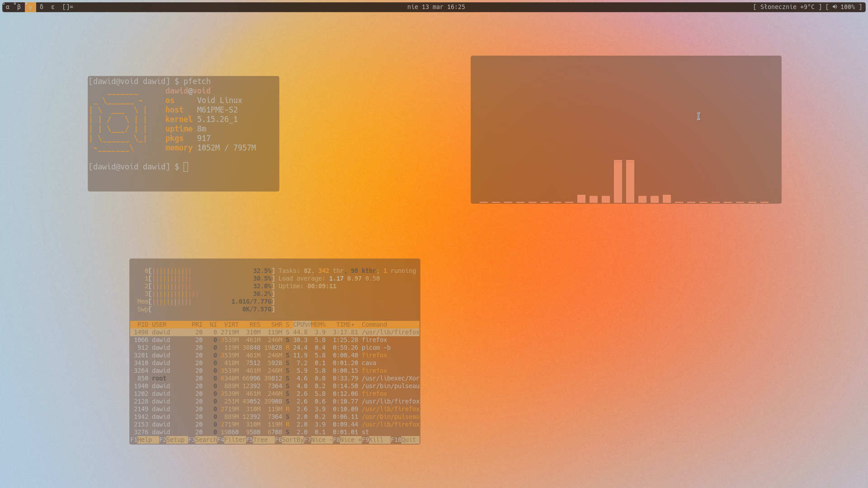Select the pulseaudio row with PID 1940
The width and height of the screenshot is (868, 488).
pyautogui.click(x=275, y=386)
